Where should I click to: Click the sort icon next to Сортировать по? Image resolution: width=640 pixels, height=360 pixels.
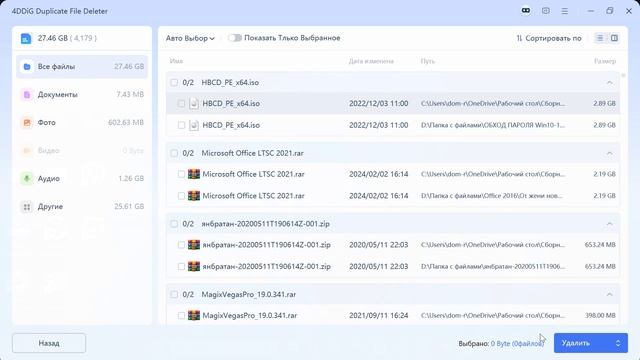point(519,38)
